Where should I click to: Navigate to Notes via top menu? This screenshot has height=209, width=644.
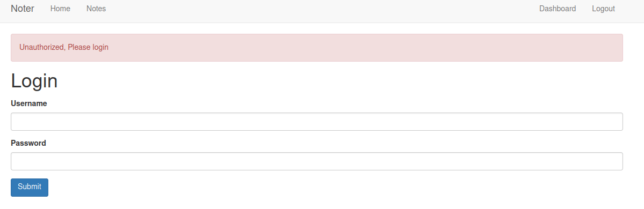[96, 9]
